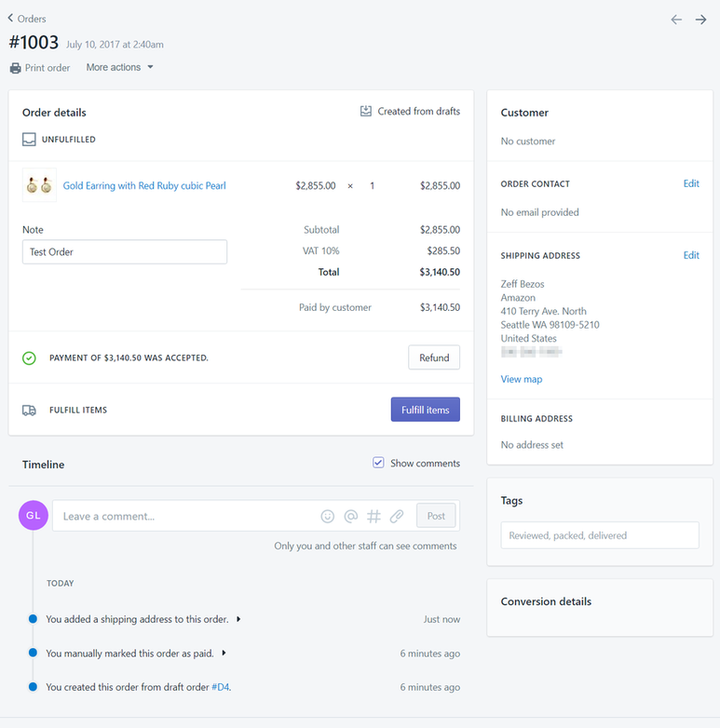Click the earring product thumbnail
Screen dimensions: 720x728
pos(39,185)
